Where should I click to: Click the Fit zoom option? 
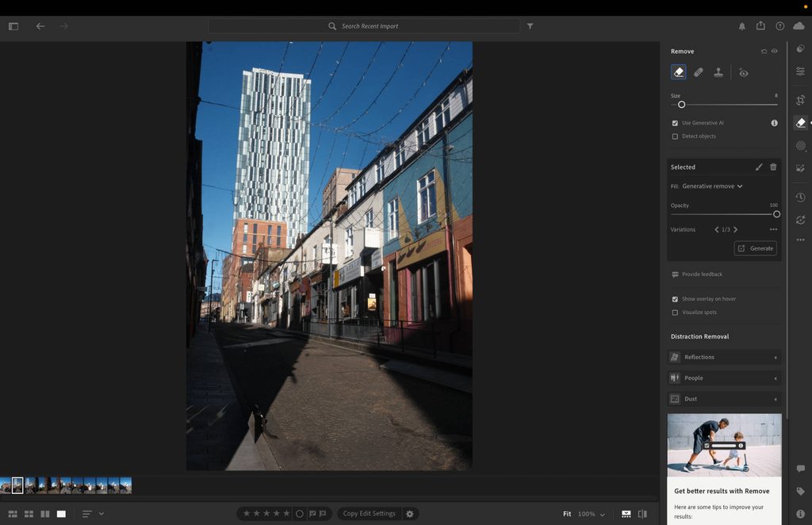point(567,514)
